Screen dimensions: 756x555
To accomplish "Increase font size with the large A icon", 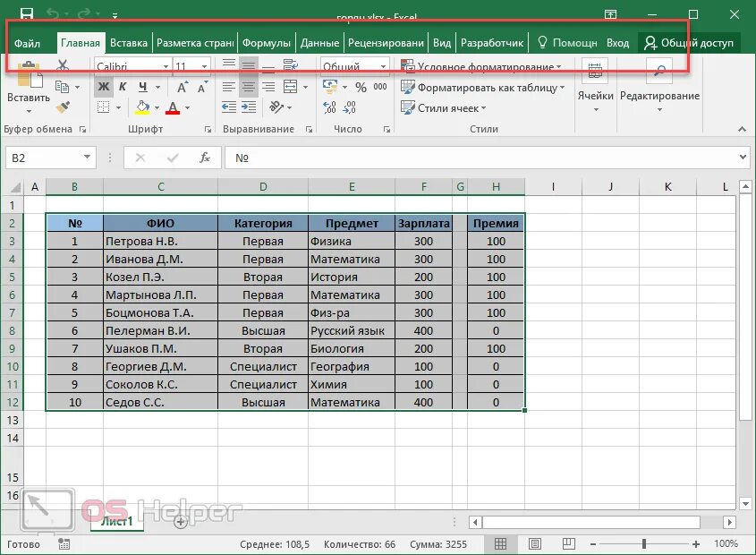I will pyautogui.click(x=182, y=88).
